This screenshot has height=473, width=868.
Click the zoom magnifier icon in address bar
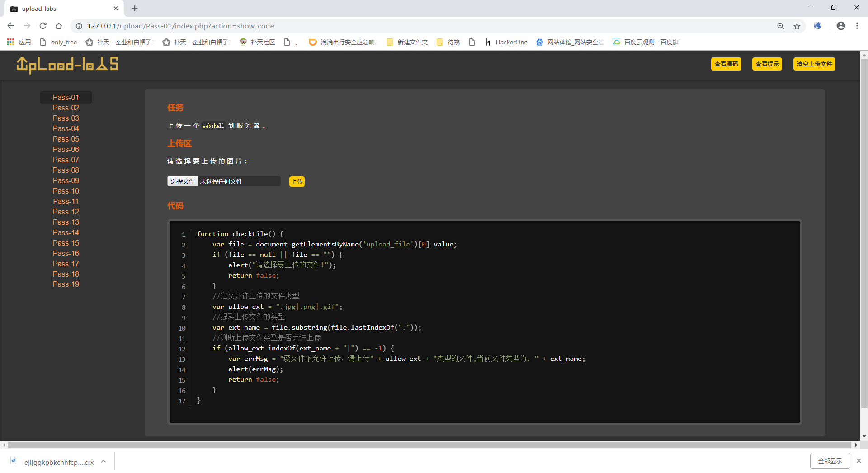[x=780, y=26]
